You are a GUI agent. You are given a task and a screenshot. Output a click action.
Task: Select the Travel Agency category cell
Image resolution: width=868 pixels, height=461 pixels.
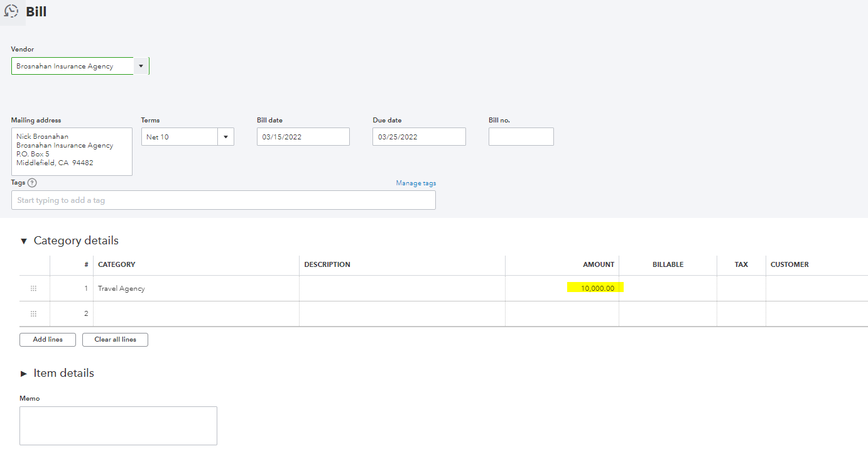coord(196,289)
